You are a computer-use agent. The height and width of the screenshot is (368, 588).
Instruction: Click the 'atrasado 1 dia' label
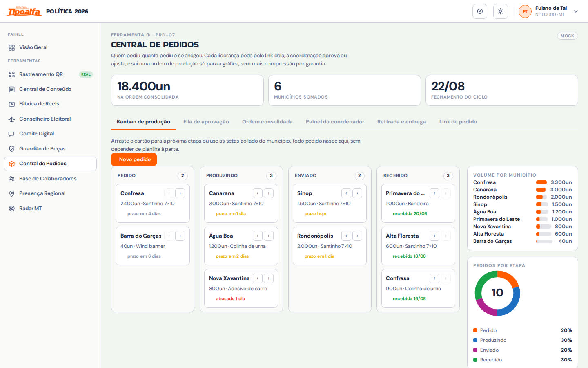point(230,299)
